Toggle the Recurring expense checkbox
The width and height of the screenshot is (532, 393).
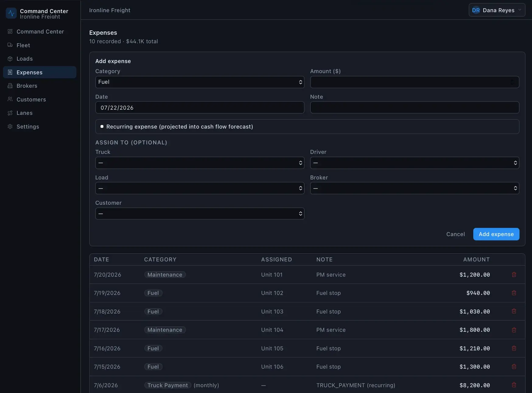[102, 126]
